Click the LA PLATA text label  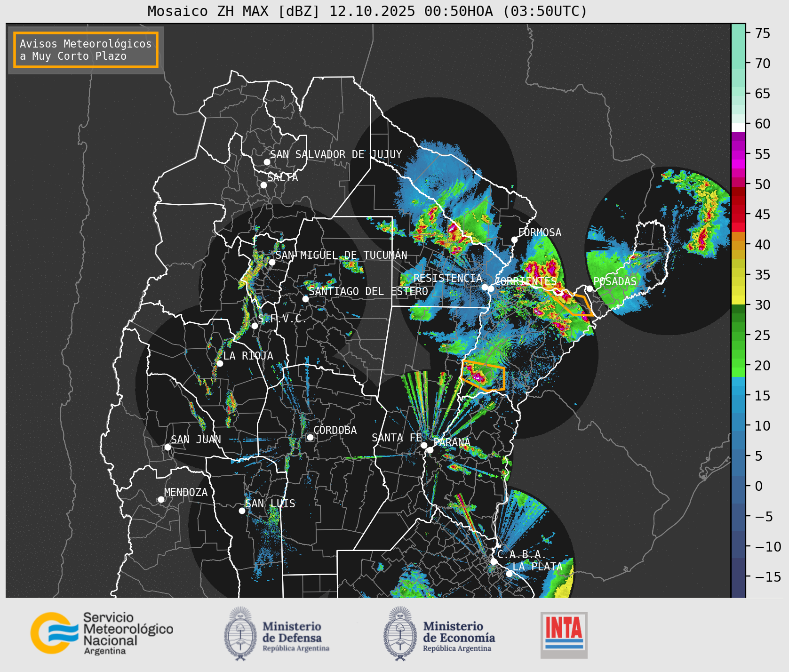[x=537, y=567]
